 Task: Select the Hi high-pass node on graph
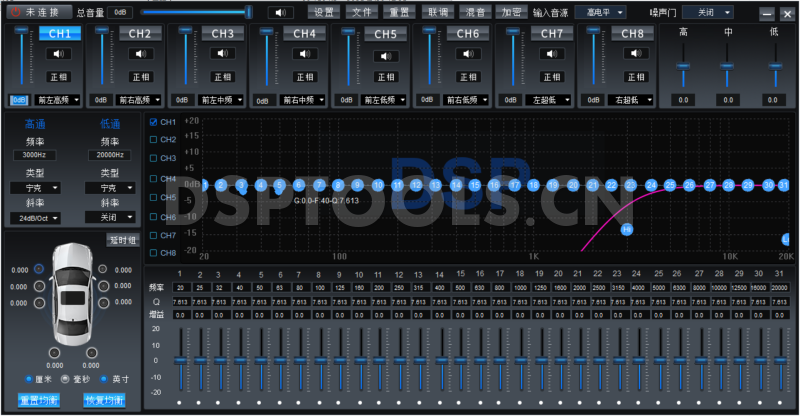tap(627, 229)
